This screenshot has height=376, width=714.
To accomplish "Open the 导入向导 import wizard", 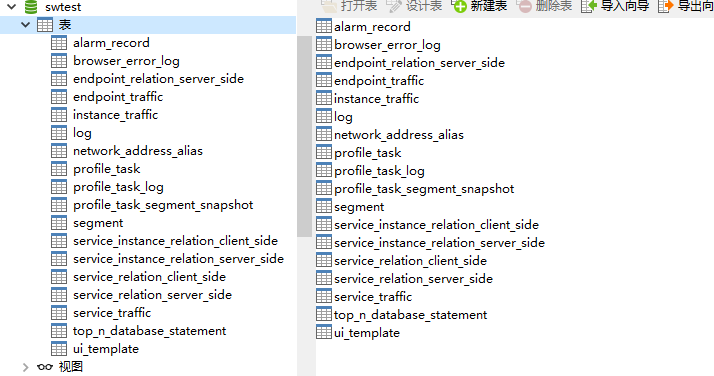I will click(615, 6).
